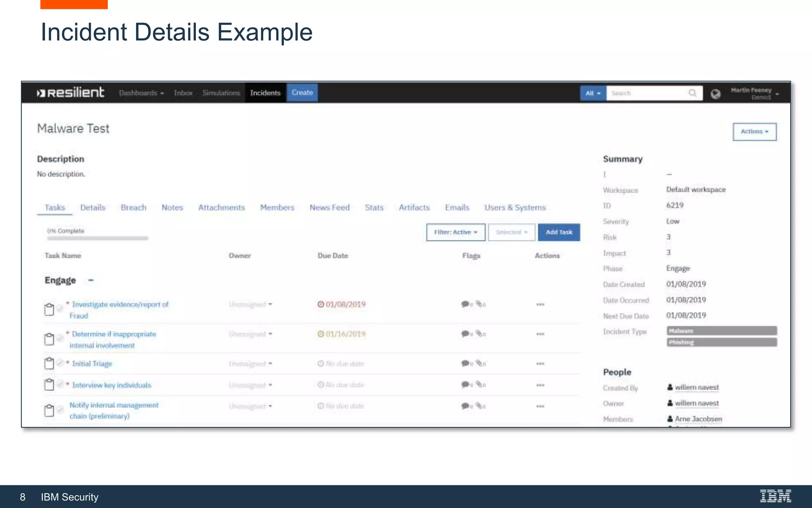812x508 pixels.
Task: Click the Create button
Action: pos(302,92)
